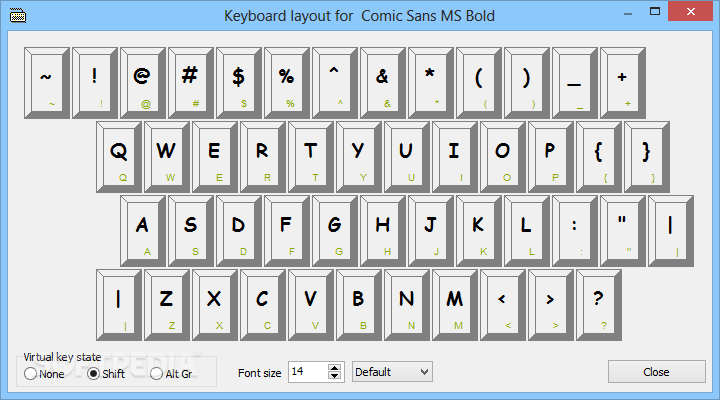Click the caret ^ key
This screenshot has width=720, height=400.
(x=335, y=83)
